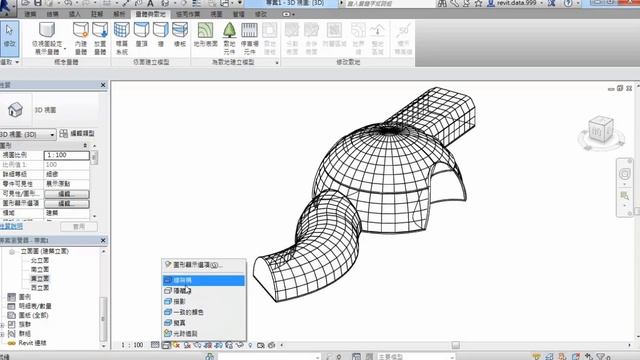Expand the 群組 groups tree node

[2, 334]
